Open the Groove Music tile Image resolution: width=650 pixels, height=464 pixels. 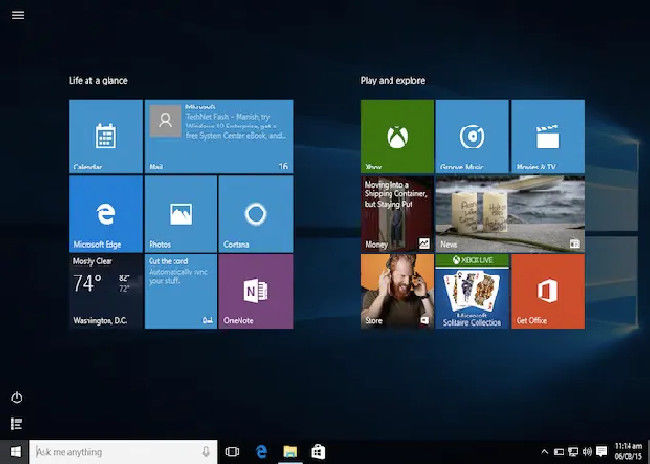click(x=472, y=136)
